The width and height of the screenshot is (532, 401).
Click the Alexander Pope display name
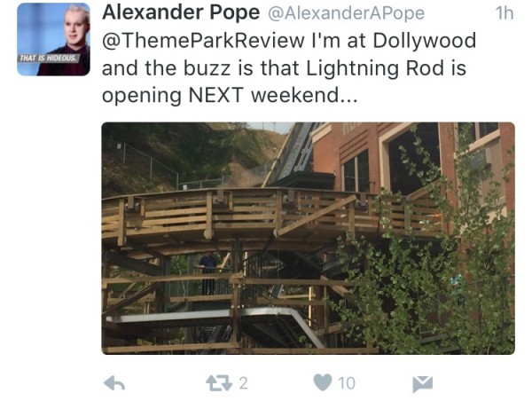pyautogui.click(x=181, y=13)
